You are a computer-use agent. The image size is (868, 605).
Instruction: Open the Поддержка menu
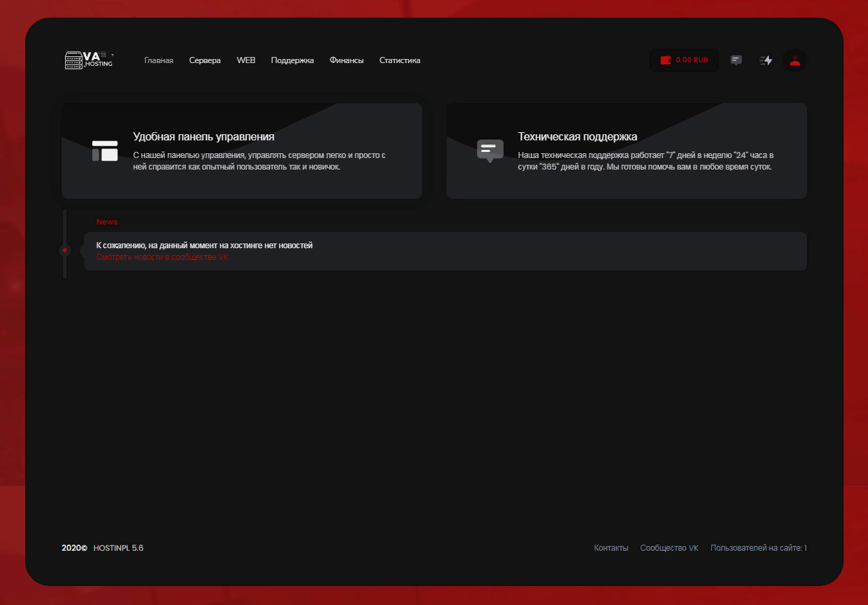coord(293,60)
